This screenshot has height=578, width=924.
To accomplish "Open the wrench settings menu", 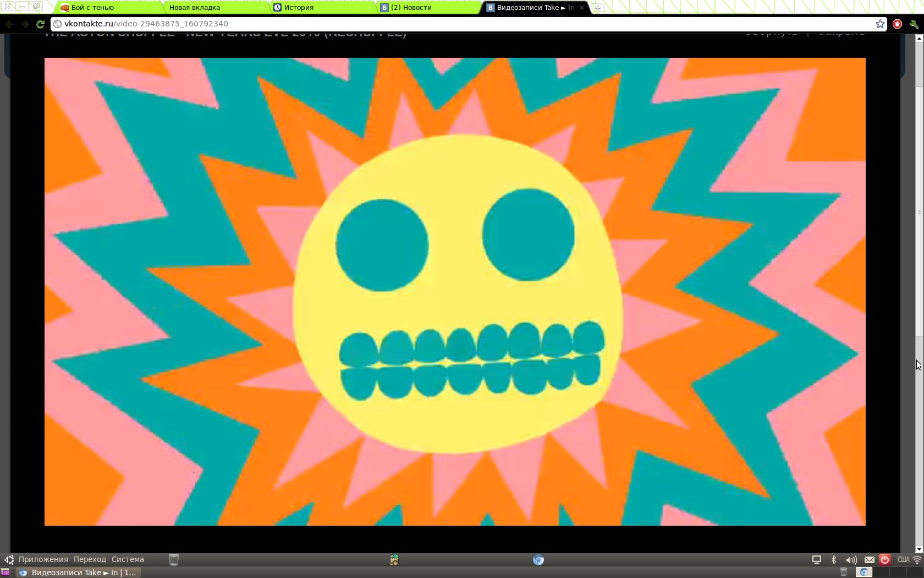I will point(914,24).
